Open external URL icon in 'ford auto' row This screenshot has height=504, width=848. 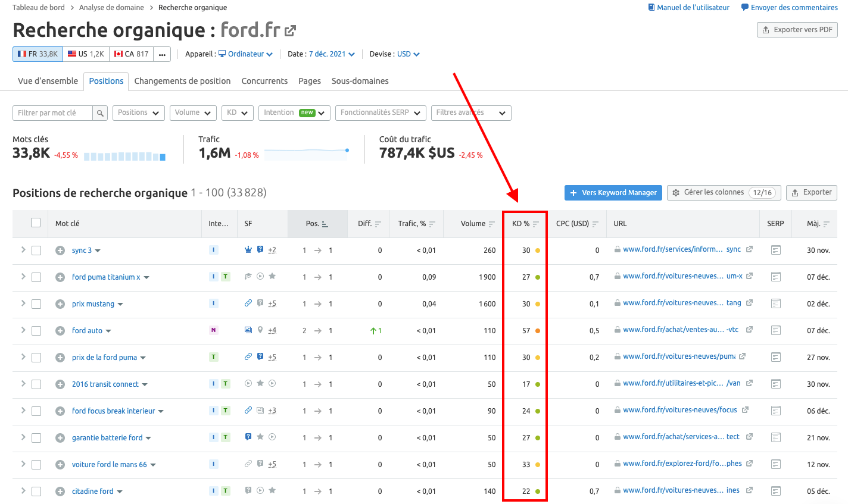(x=749, y=330)
